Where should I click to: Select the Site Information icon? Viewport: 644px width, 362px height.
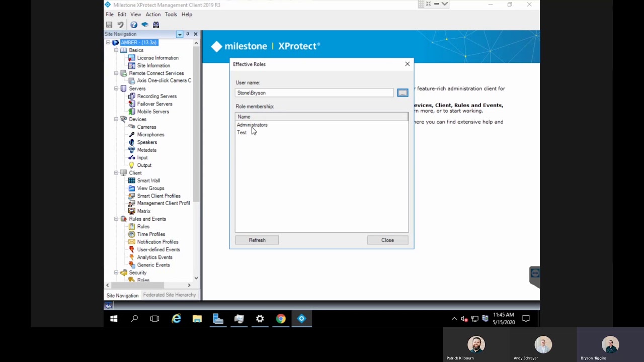132,65
